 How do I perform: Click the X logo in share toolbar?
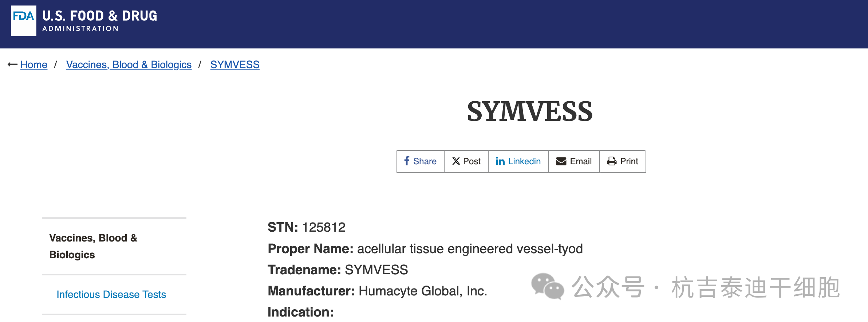[456, 161]
